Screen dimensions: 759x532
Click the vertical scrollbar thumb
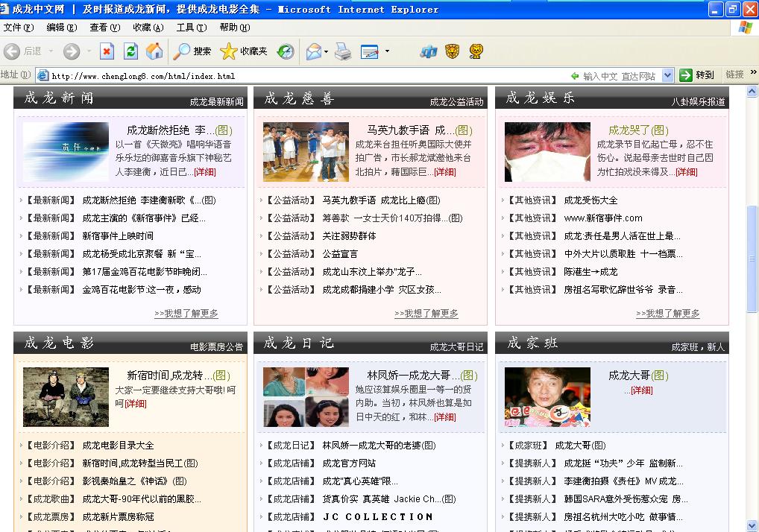[752, 259]
